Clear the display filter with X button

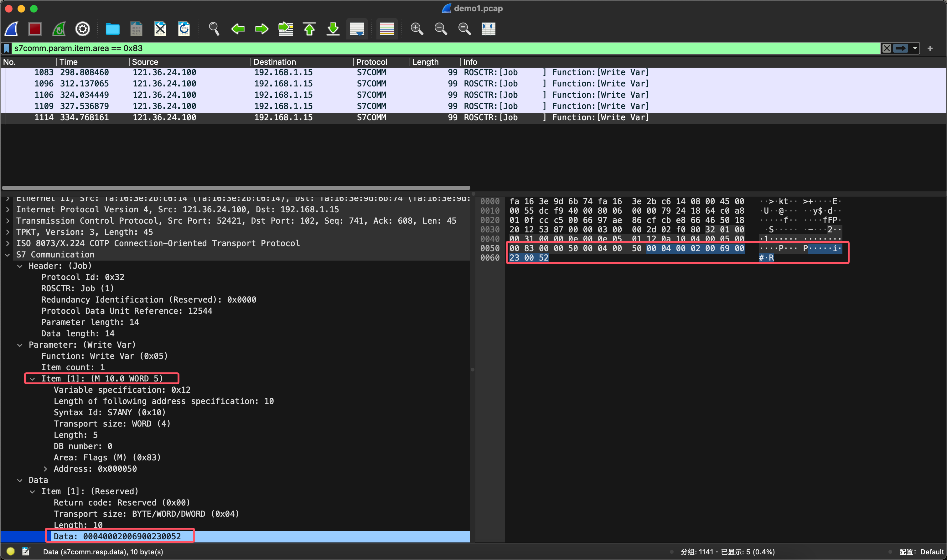(887, 48)
